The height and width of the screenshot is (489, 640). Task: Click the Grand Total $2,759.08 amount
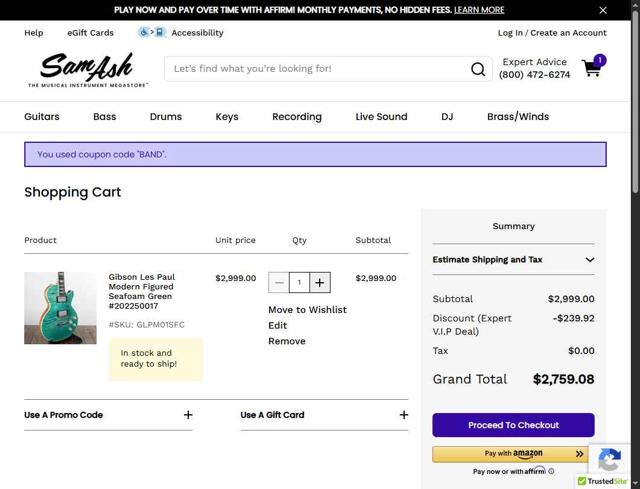564,379
